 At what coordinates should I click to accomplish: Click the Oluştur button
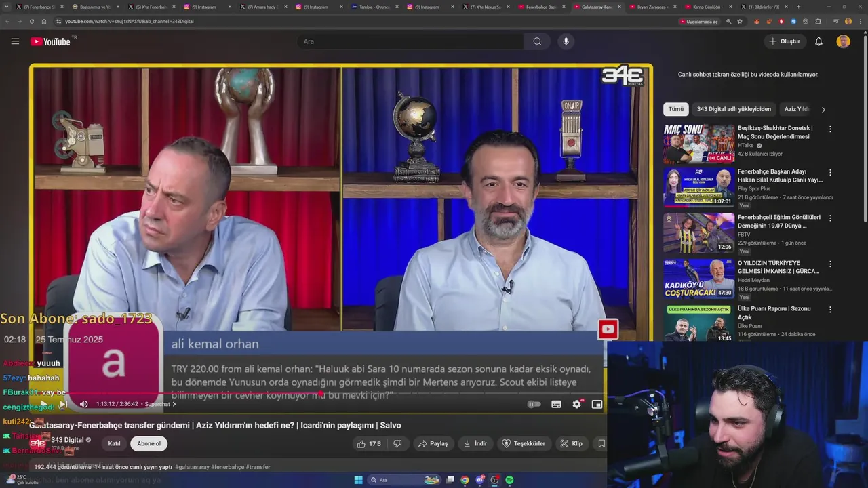784,41
